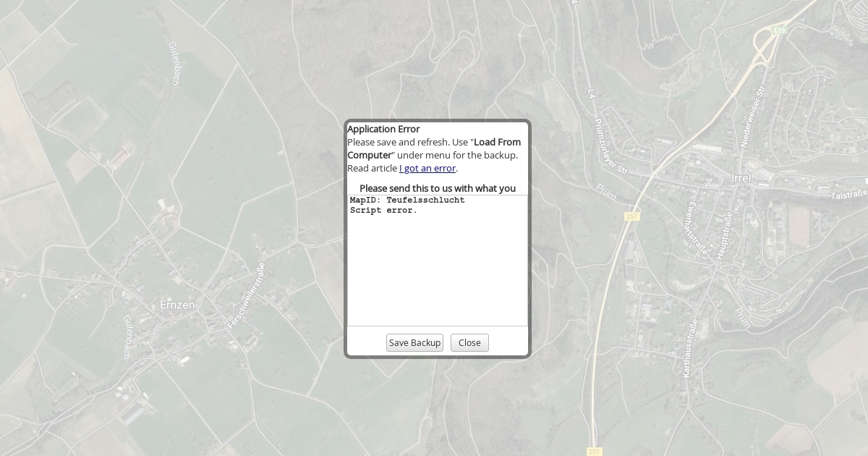Close the Application Error dialog
868x456 pixels.
pyautogui.click(x=469, y=343)
